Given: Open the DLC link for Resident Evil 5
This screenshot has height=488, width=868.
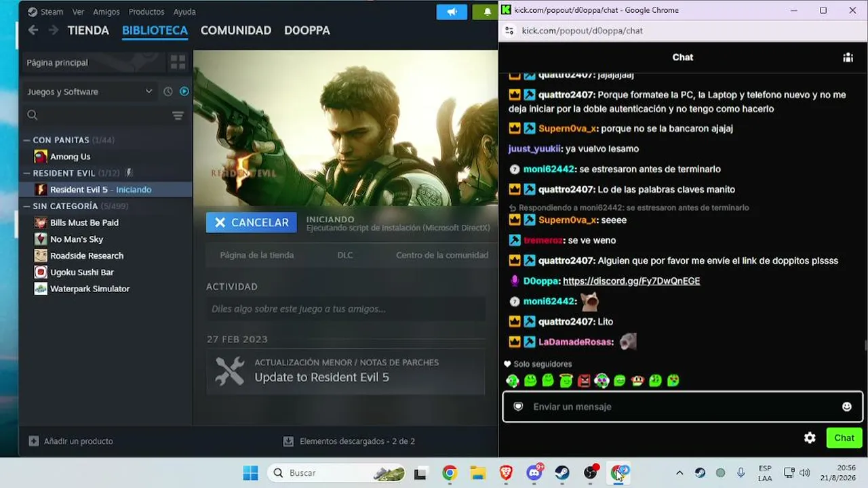Looking at the screenshot, I should click(x=345, y=256).
